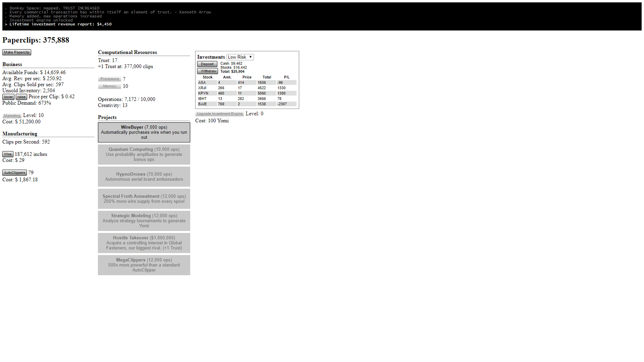Buy more Wire
This screenshot has width=644, height=362.
(8, 154)
